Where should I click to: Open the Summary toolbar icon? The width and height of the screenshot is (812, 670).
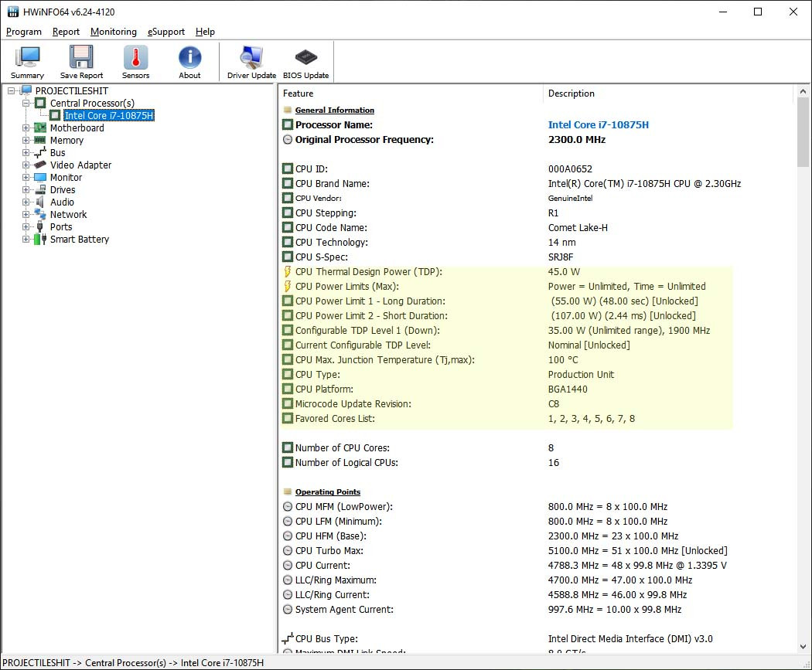click(x=27, y=57)
